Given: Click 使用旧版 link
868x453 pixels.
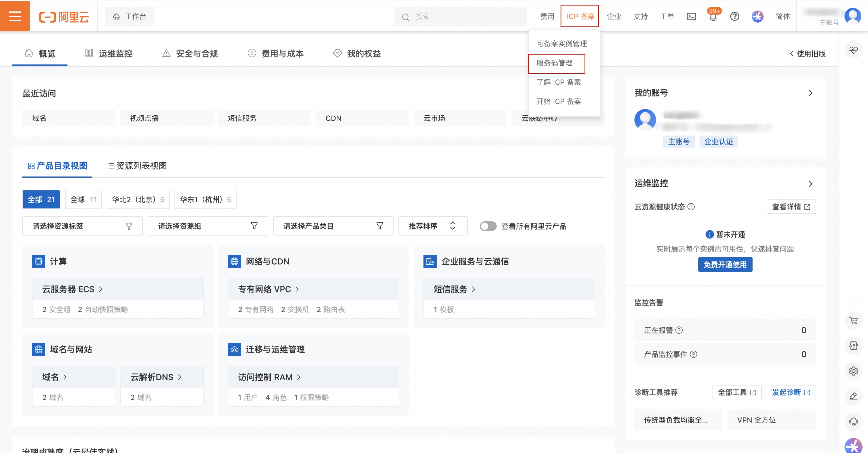Looking at the screenshot, I should 807,54.
